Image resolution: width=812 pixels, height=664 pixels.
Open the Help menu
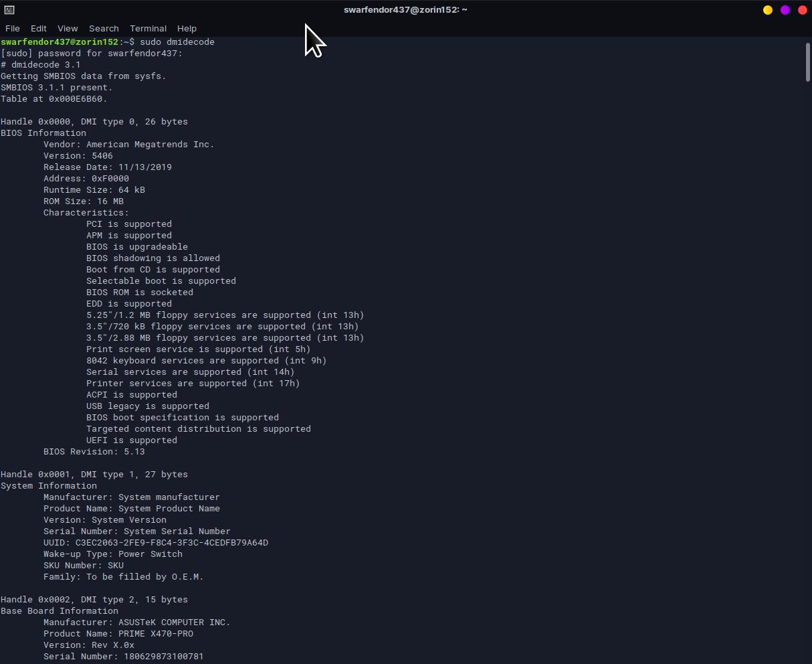coord(187,29)
